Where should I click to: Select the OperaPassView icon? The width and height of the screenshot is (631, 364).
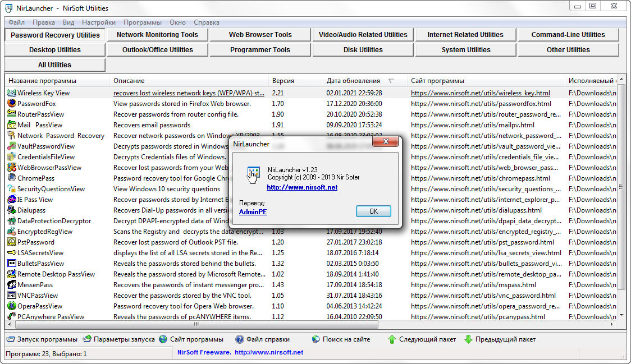pyautogui.click(x=11, y=306)
